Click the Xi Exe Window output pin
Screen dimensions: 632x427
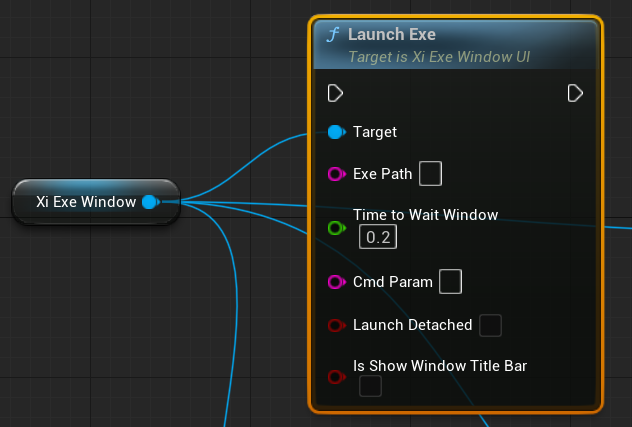(151, 202)
